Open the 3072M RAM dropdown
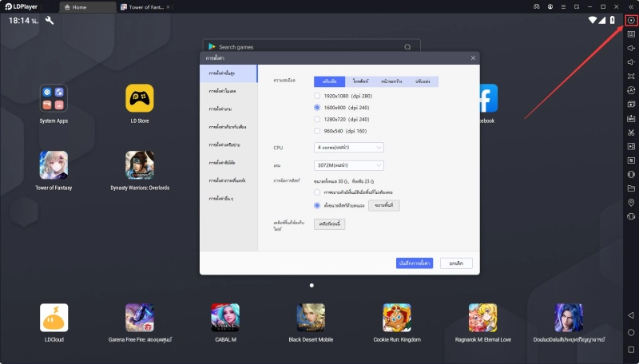639x364 pixels. point(350,165)
